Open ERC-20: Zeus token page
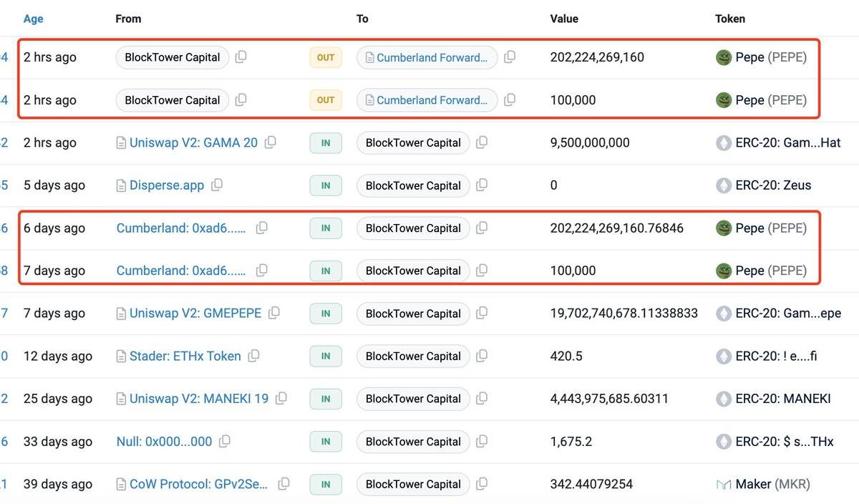Viewport: 859px width, 504px height. 773,185
